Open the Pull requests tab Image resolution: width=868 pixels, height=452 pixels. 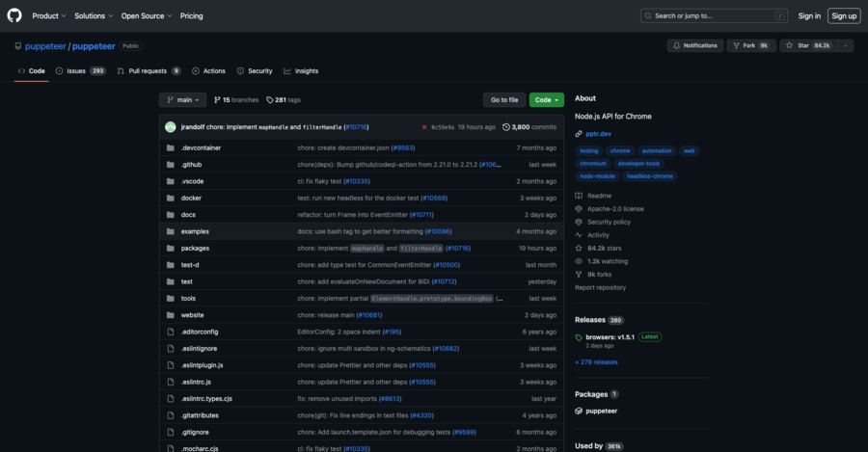(149, 70)
